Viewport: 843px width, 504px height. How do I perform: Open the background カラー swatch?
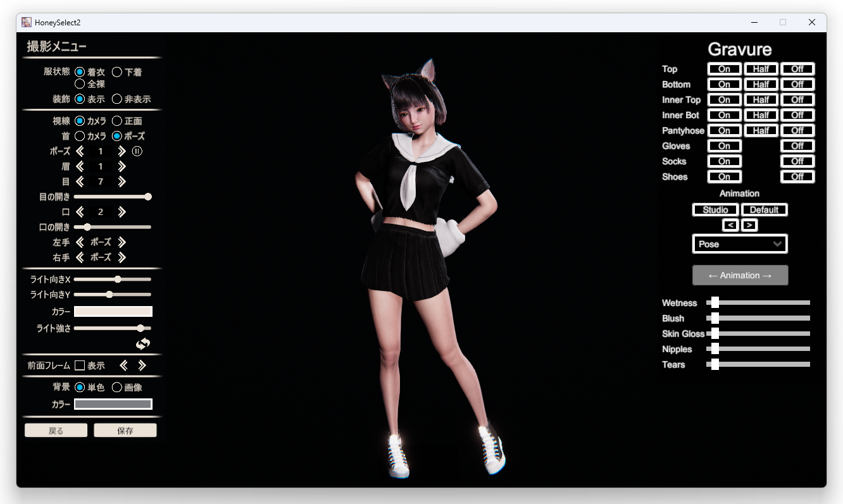tap(113, 404)
